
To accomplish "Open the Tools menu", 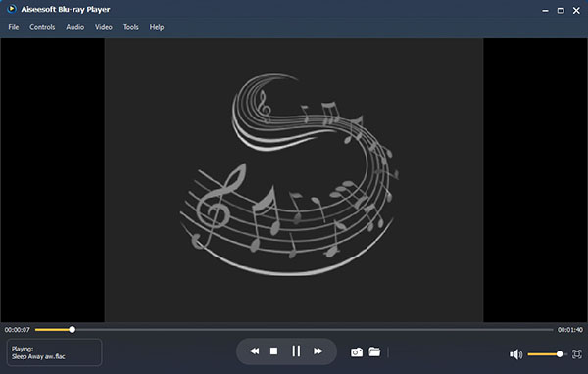I will click(131, 27).
